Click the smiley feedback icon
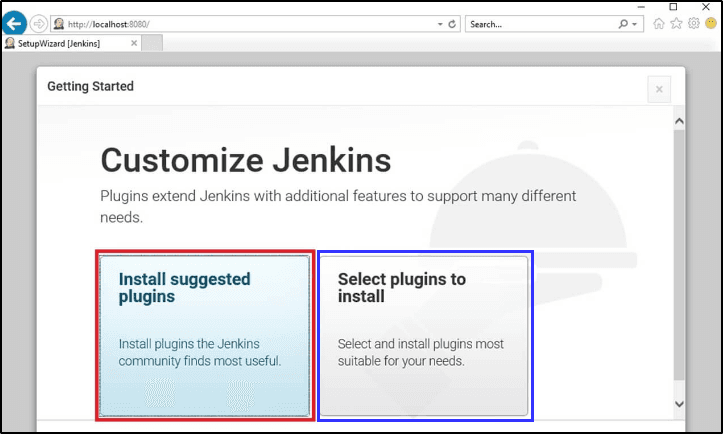 (710, 24)
